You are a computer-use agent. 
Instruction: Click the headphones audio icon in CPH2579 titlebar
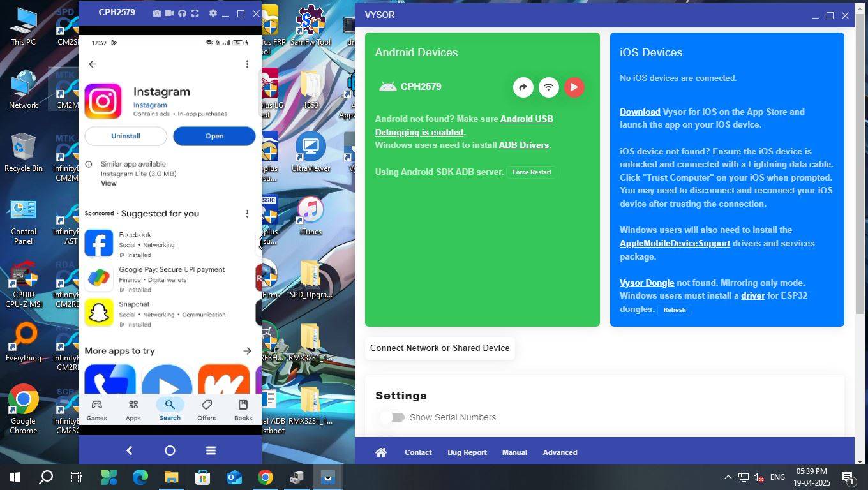(x=183, y=13)
